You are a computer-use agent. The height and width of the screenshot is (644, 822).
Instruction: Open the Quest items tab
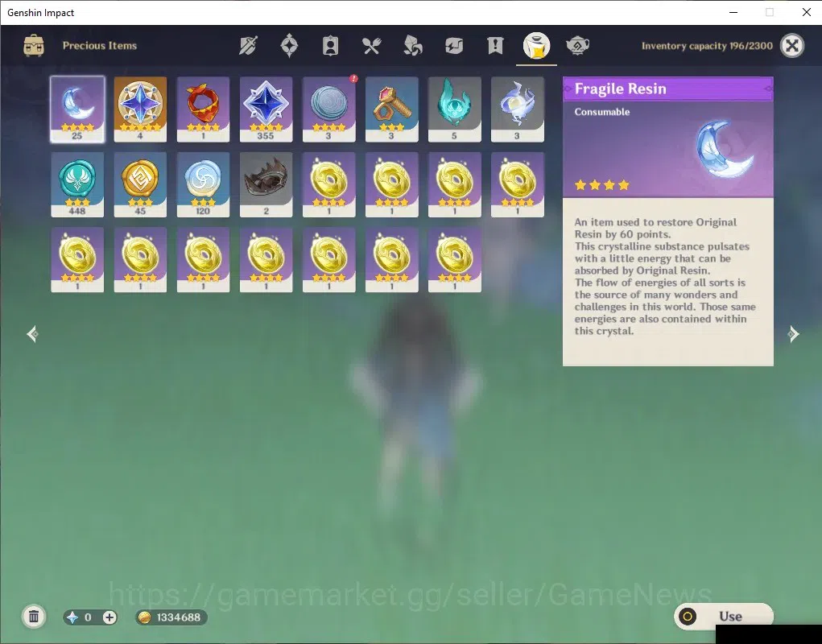495,46
